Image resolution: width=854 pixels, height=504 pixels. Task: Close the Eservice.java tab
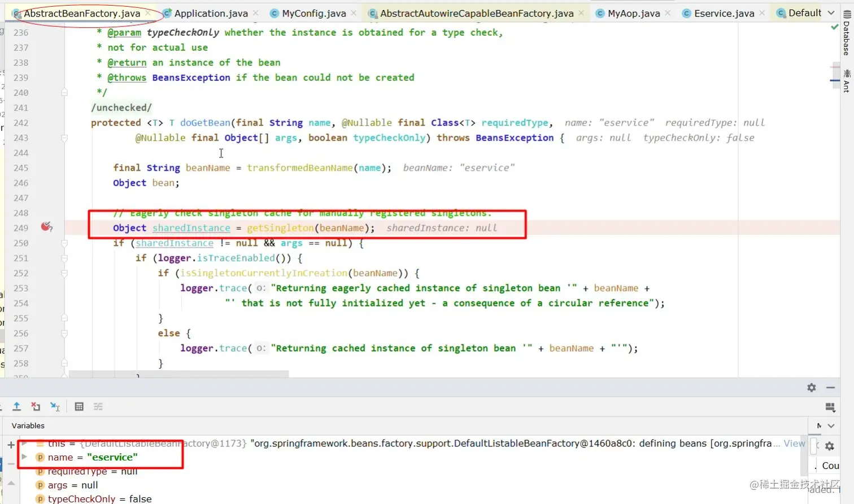click(762, 13)
